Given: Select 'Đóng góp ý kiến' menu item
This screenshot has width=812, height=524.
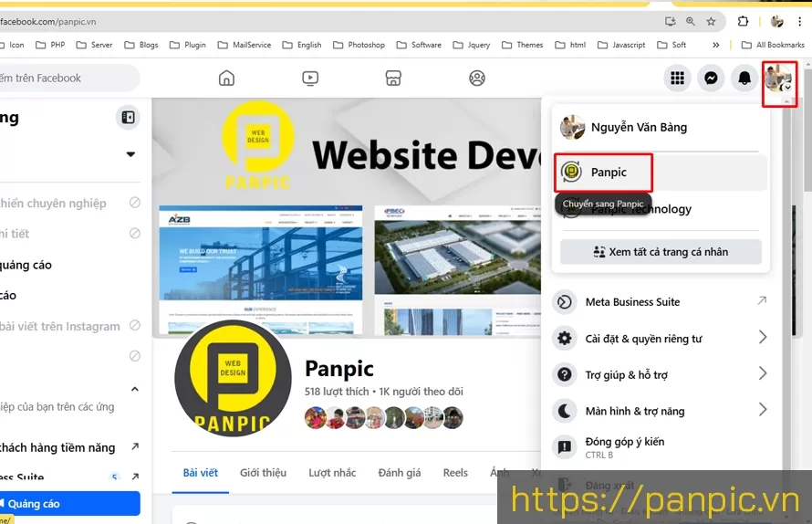Looking at the screenshot, I should tap(661, 447).
